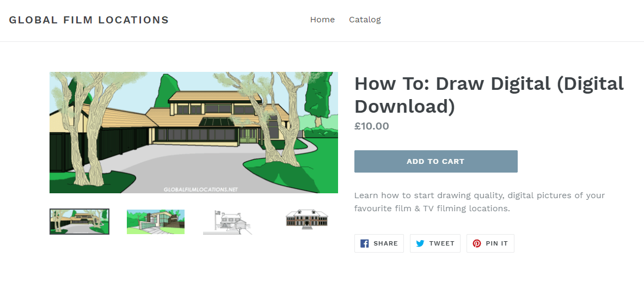This screenshot has height=288, width=644.
Task: Select the second thumbnail of modern house
Action: (x=156, y=222)
